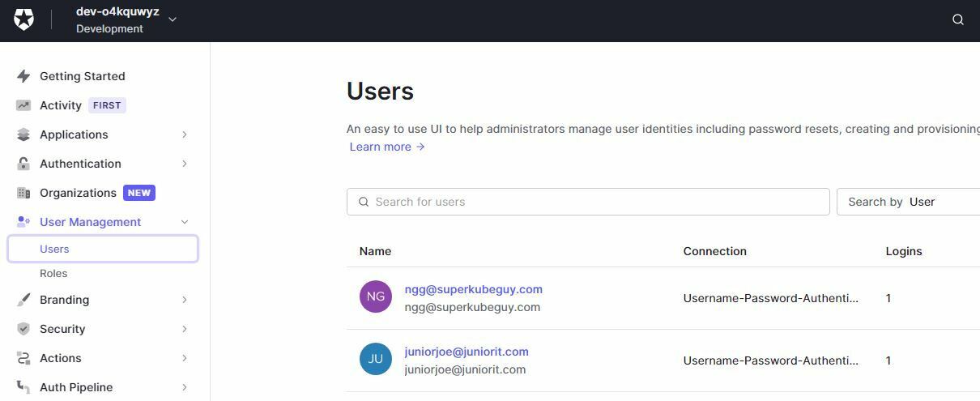Click the JU blue user avatar
Screen dimensions: 980x401
[376, 359]
